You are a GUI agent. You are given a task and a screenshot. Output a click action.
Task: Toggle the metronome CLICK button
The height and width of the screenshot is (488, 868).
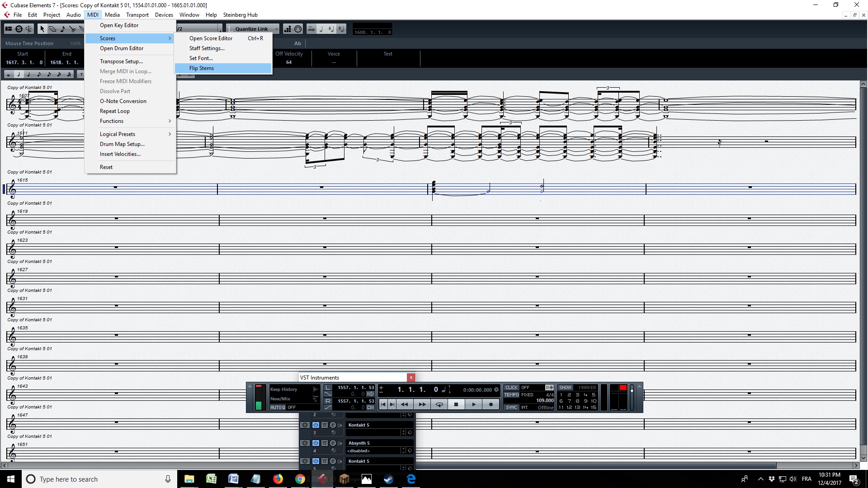pyautogui.click(x=511, y=388)
